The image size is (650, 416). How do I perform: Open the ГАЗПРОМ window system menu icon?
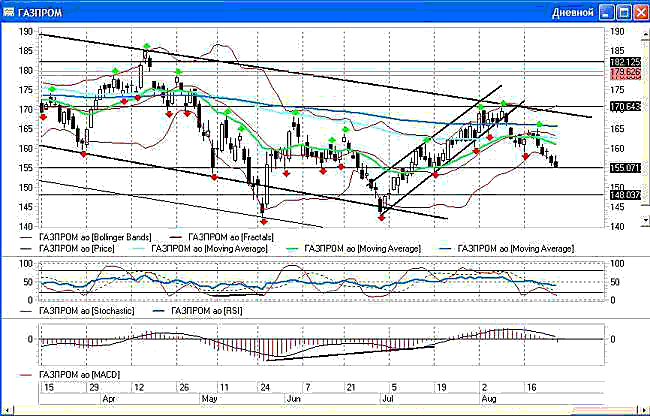[x=8, y=12]
